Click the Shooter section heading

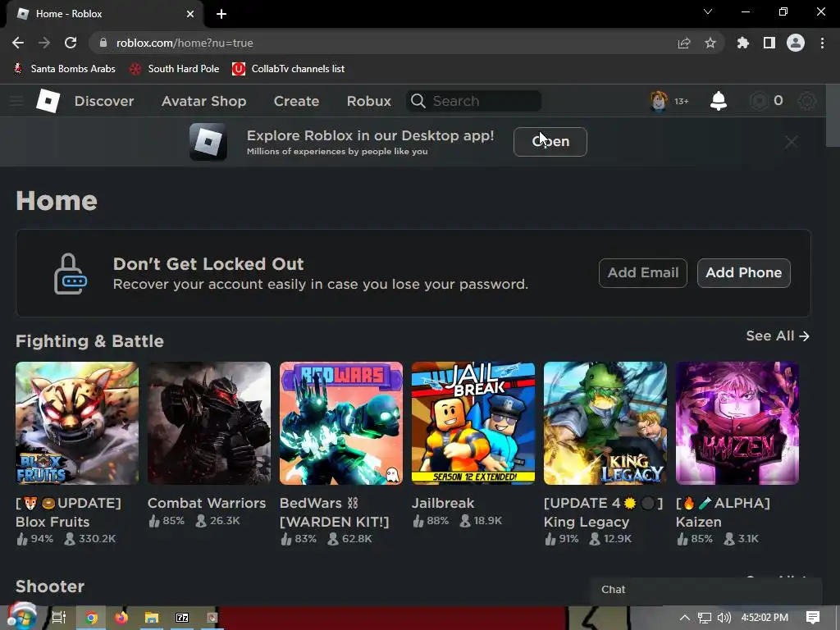click(50, 586)
